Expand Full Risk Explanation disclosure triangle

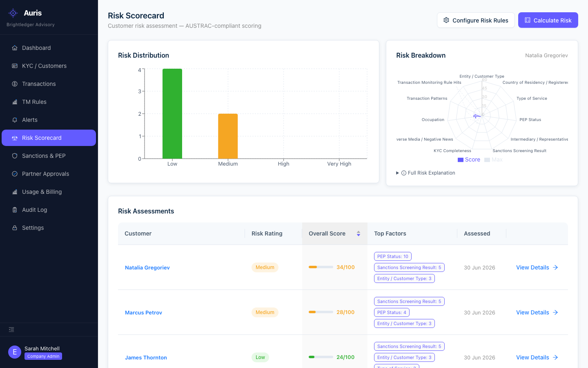tap(398, 173)
